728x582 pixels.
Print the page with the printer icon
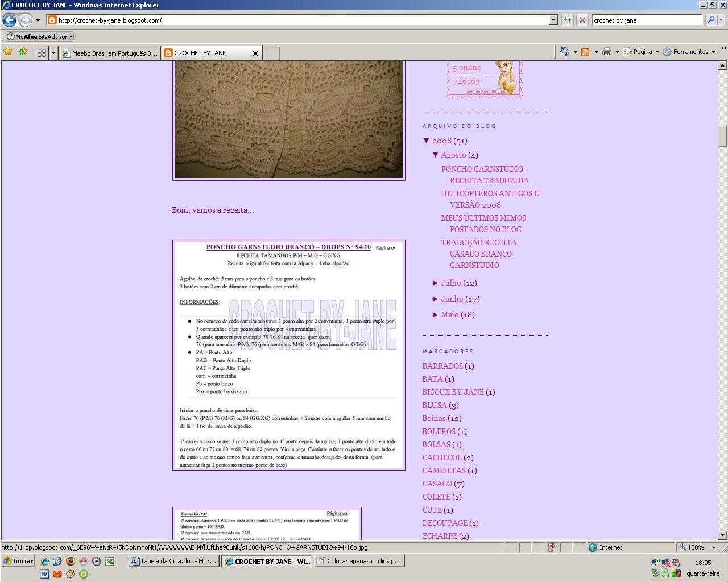607,52
